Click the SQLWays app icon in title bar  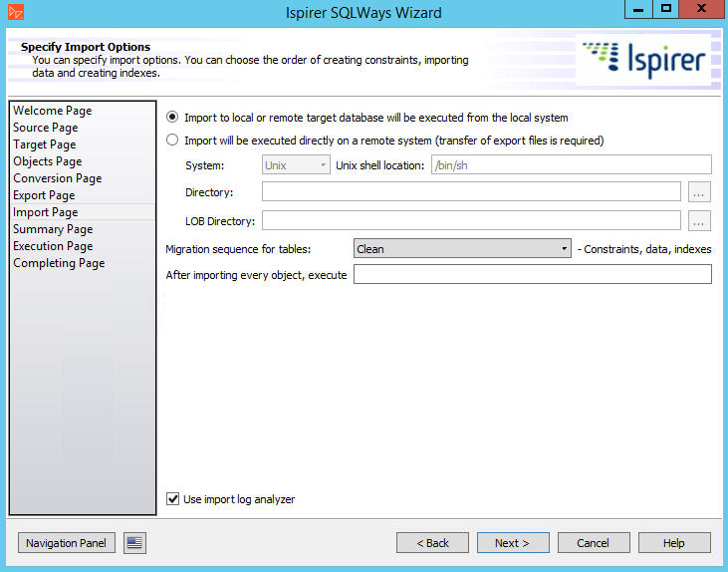[x=14, y=12]
